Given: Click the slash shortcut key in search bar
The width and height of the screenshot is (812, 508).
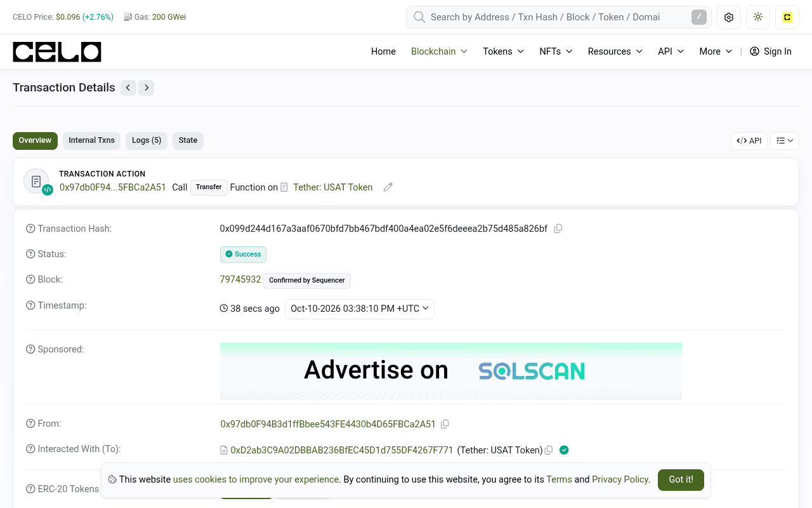Looking at the screenshot, I should 698,17.
